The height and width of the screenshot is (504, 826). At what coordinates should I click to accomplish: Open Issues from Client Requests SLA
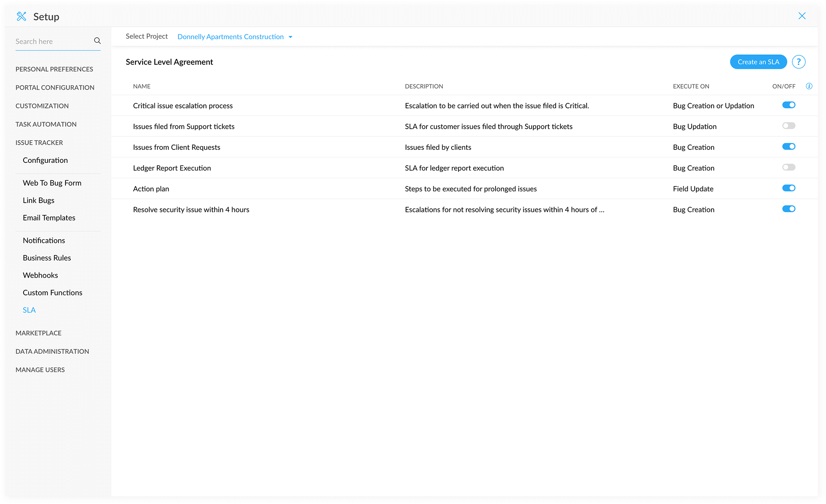(x=176, y=147)
